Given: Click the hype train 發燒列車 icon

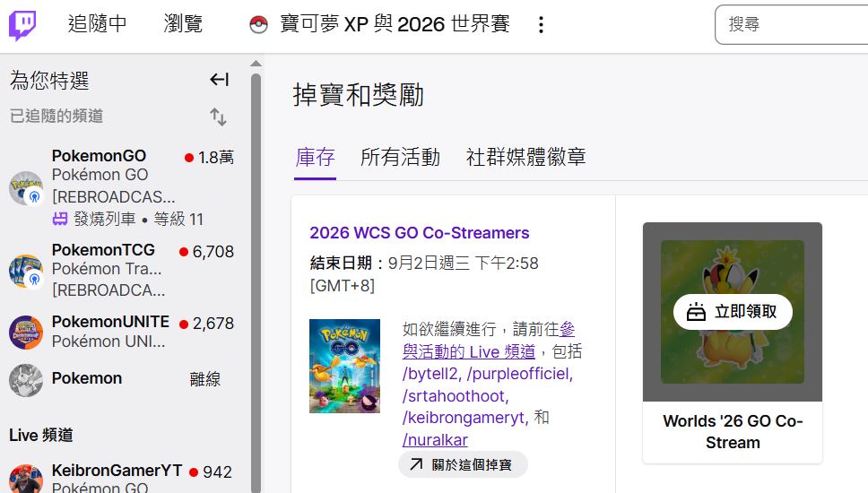Looking at the screenshot, I should pyautogui.click(x=60, y=219).
